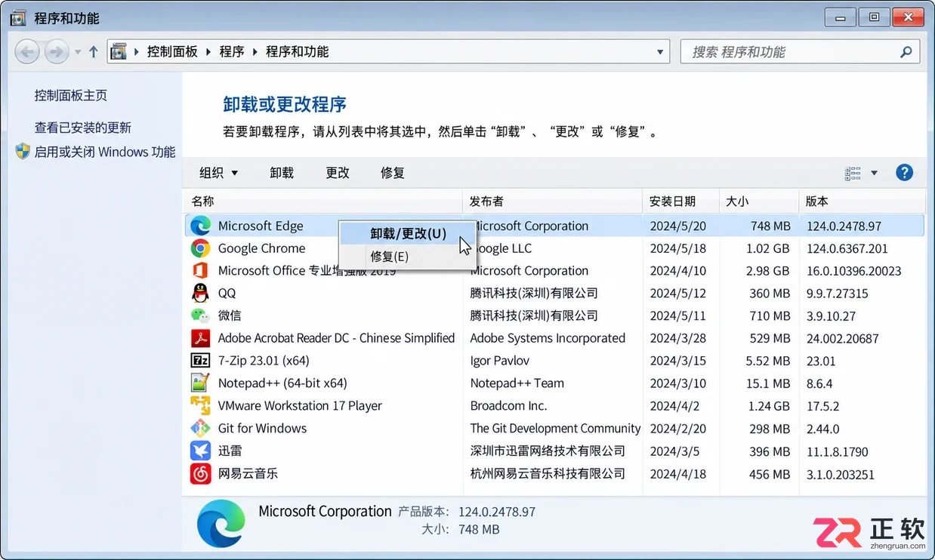
Task: Select the Notepad++ (64-bit x64) entry
Action: (x=282, y=383)
